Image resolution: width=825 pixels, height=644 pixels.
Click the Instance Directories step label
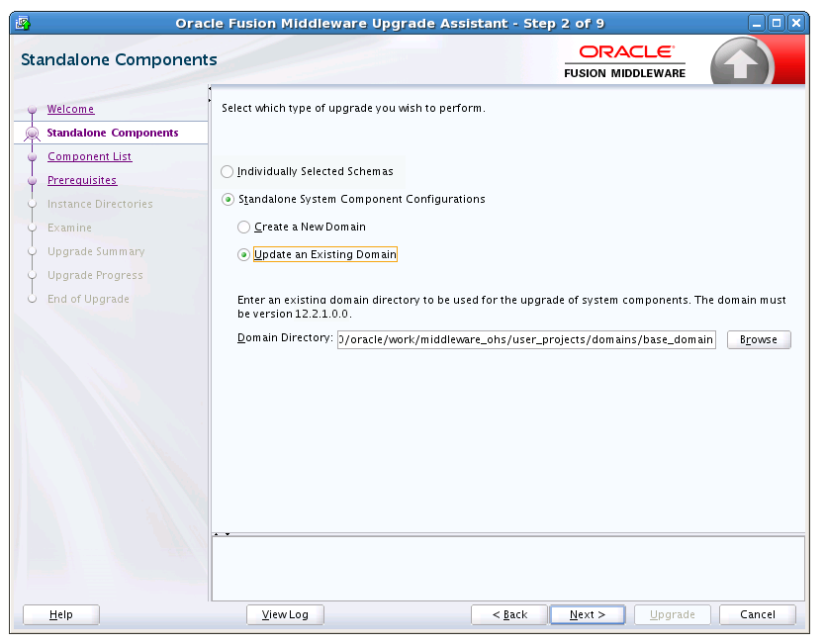pos(100,204)
